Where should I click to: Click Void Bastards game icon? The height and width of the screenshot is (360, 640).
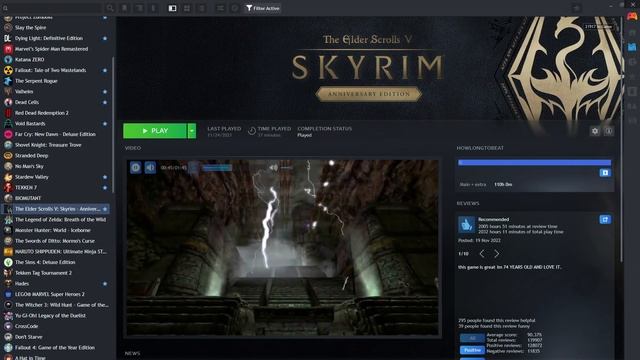coord(8,123)
